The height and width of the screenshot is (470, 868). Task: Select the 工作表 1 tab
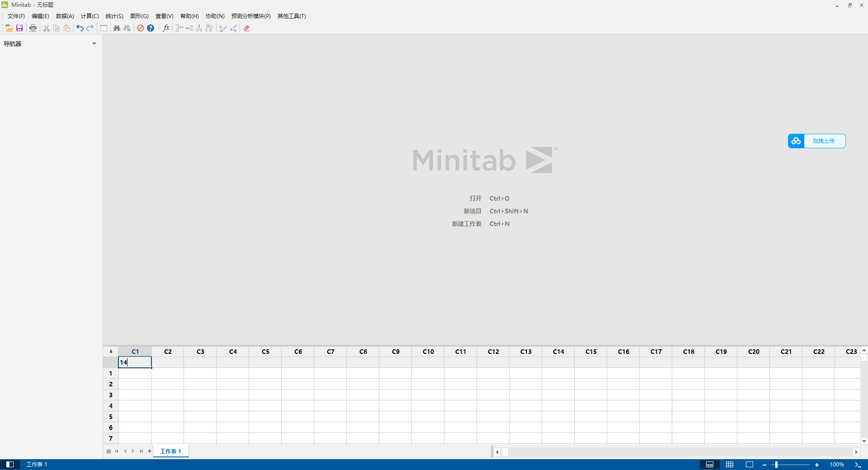(x=170, y=451)
